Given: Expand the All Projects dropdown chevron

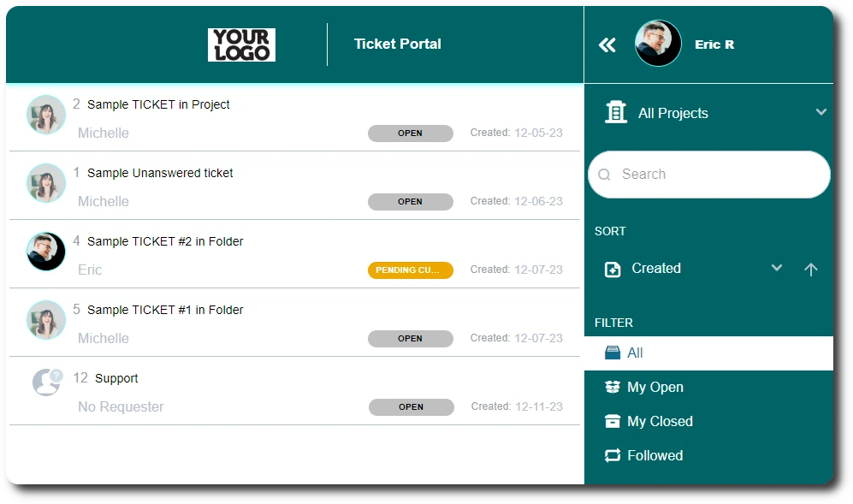Looking at the screenshot, I should click(820, 112).
